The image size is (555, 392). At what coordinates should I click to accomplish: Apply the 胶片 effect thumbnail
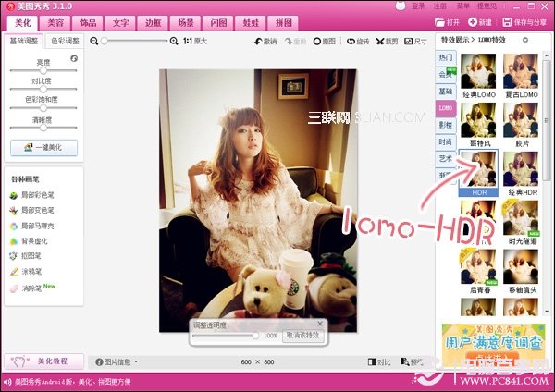(521, 120)
